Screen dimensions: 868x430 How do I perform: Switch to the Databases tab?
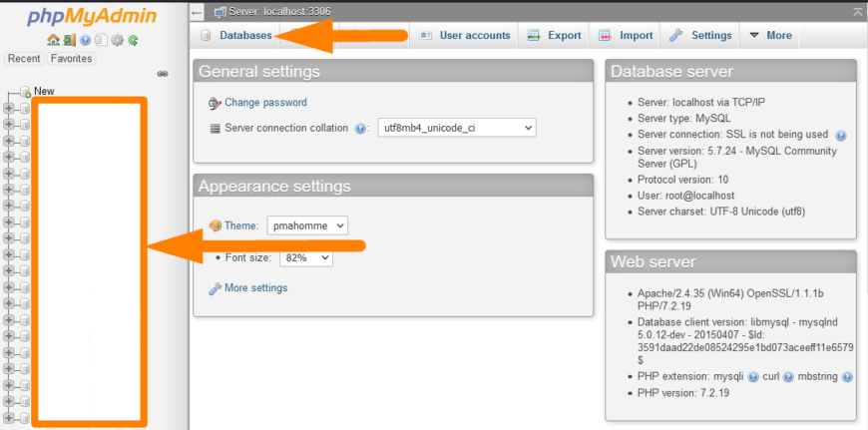[237, 35]
